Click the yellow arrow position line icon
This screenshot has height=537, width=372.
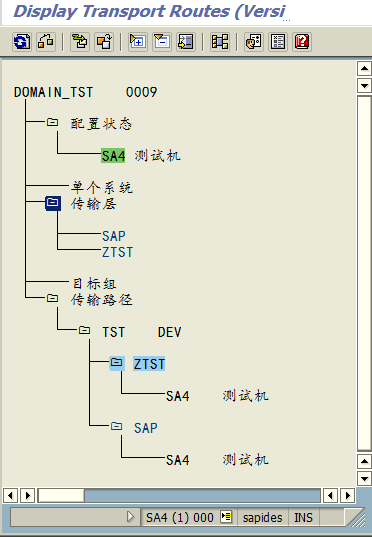coord(186,42)
